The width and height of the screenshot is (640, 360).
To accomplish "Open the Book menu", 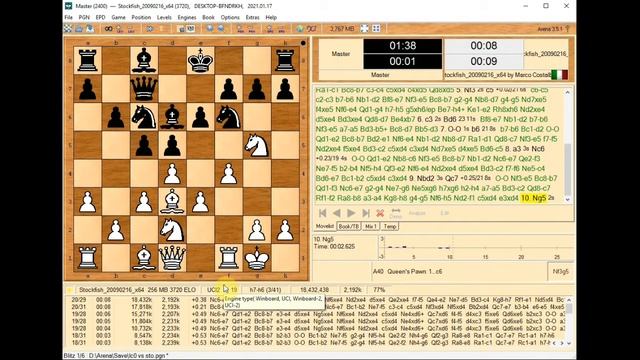I will coord(208,18).
